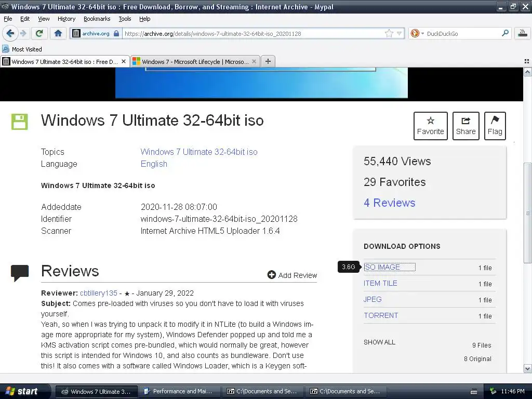Open the Bookmarks menu
The width and height of the screenshot is (532, 399).
97,19
